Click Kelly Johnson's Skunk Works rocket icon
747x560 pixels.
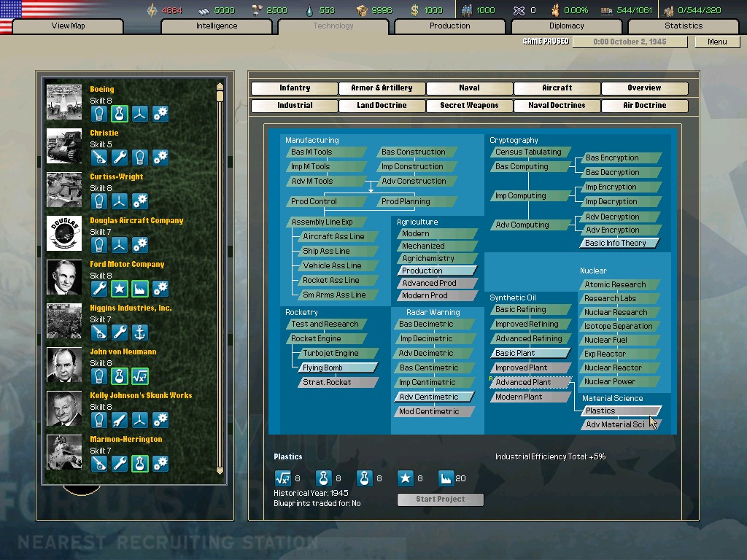click(x=120, y=421)
